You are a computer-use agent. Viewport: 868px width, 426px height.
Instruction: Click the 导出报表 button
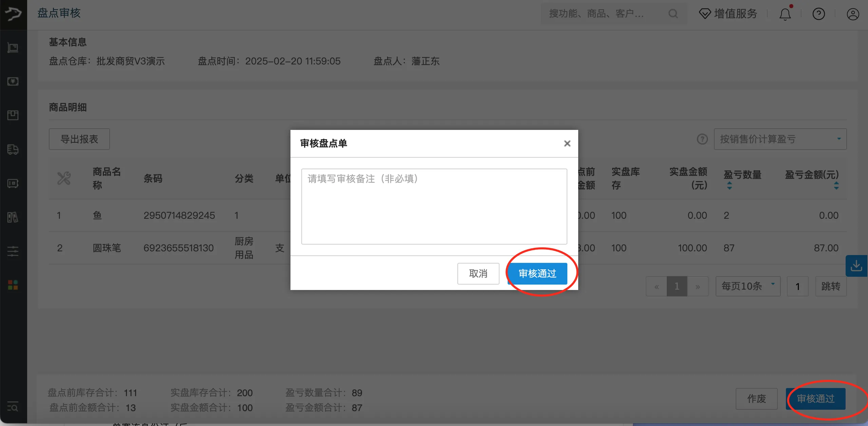[79, 139]
